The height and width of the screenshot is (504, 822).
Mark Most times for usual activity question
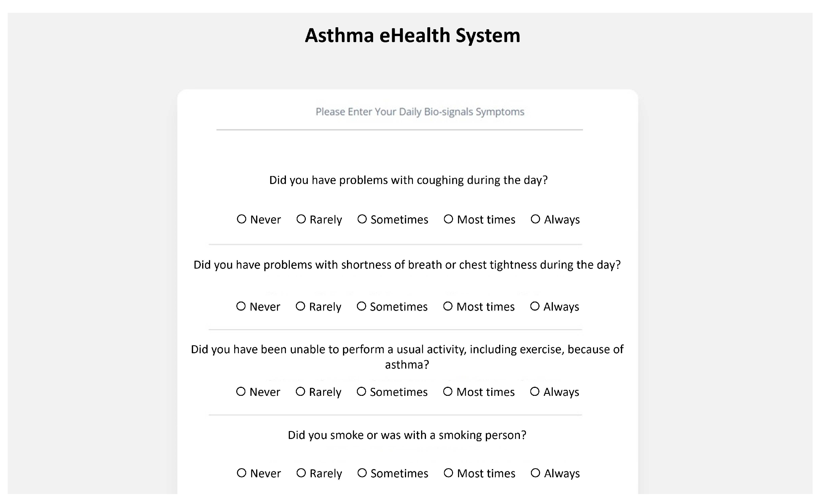click(x=448, y=392)
